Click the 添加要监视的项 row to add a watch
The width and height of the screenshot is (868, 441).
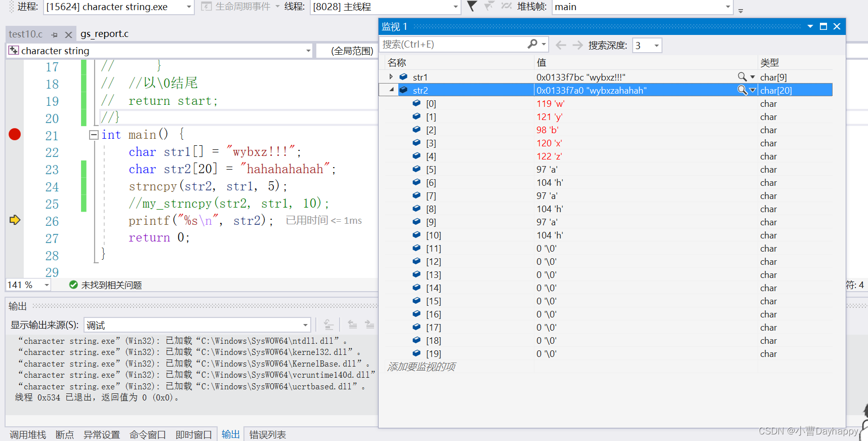tap(422, 367)
